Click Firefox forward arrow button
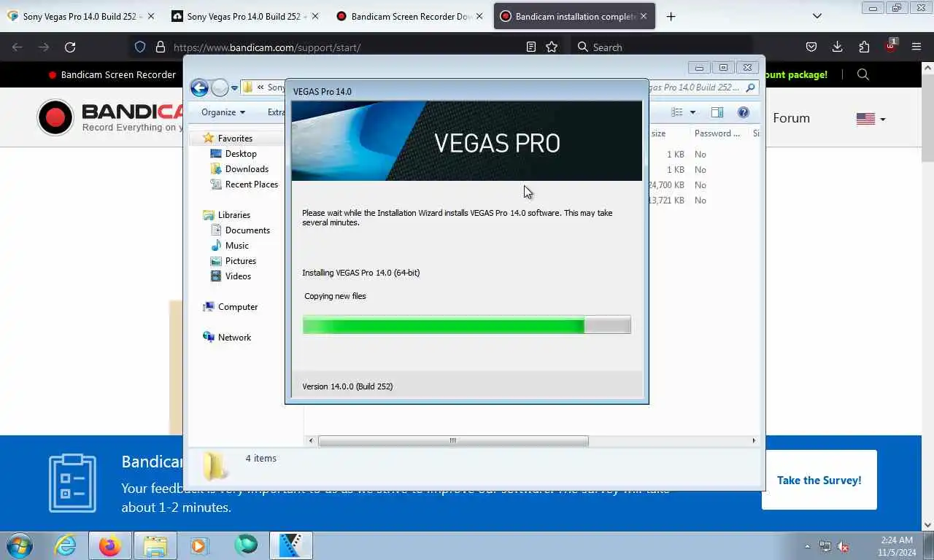934x560 pixels. coord(44,47)
